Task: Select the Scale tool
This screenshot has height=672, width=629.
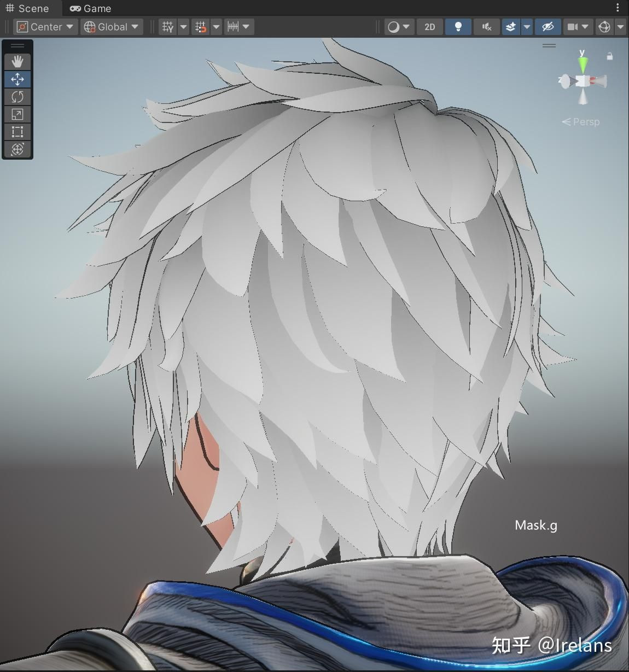Action: (x=18, y=114)
